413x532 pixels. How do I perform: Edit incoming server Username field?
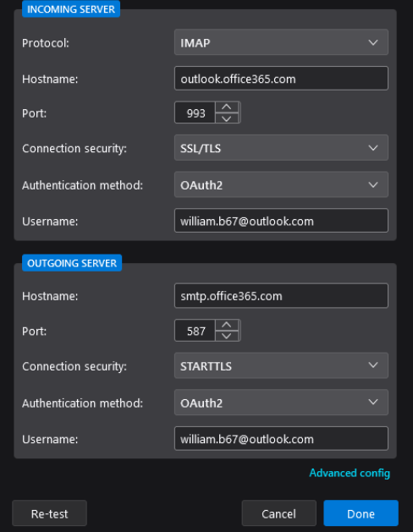coord(281,221)
